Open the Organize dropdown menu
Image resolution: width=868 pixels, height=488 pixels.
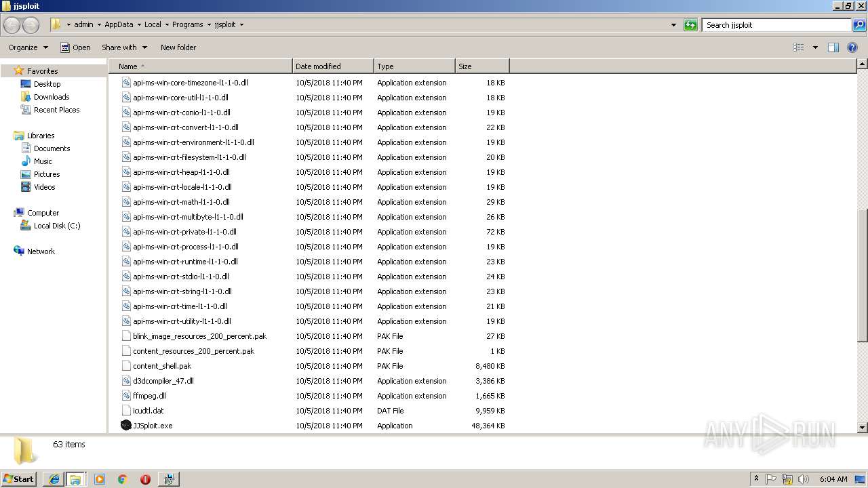coord(28,47)
